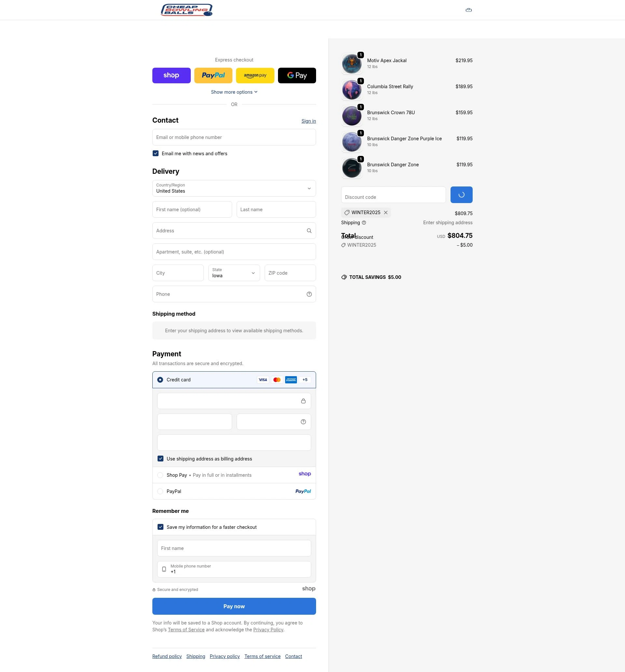
Task: Uncheck Email me with news and offers
Action: click(x=156, y=154)
